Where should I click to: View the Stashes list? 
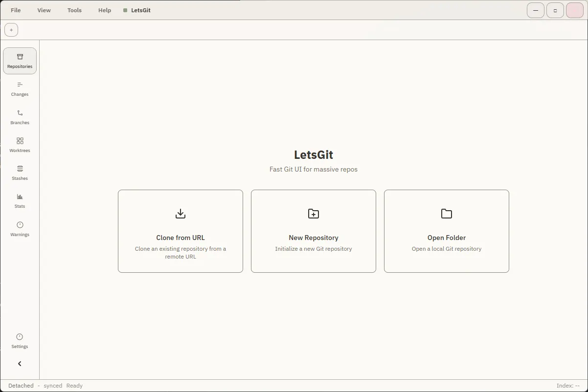click(x=20, y=173)
